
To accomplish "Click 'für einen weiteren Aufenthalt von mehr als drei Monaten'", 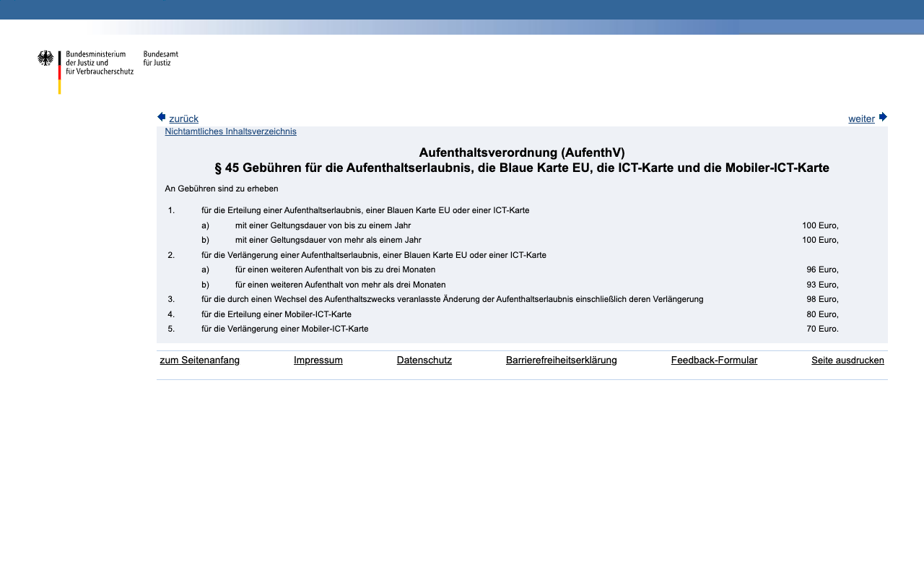I will pos(341,285).
